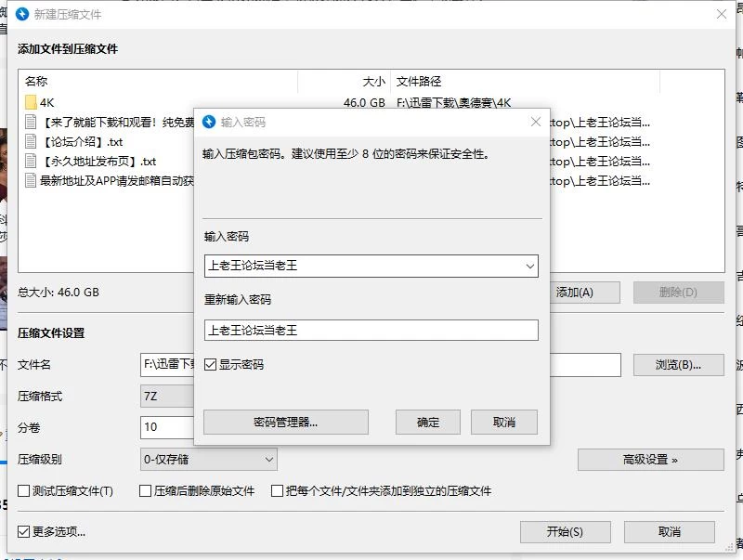Image resolution: width=743 pixels, height=560 pixels.
Task: Open 密码管理器... button
Action: coord(286,422)
